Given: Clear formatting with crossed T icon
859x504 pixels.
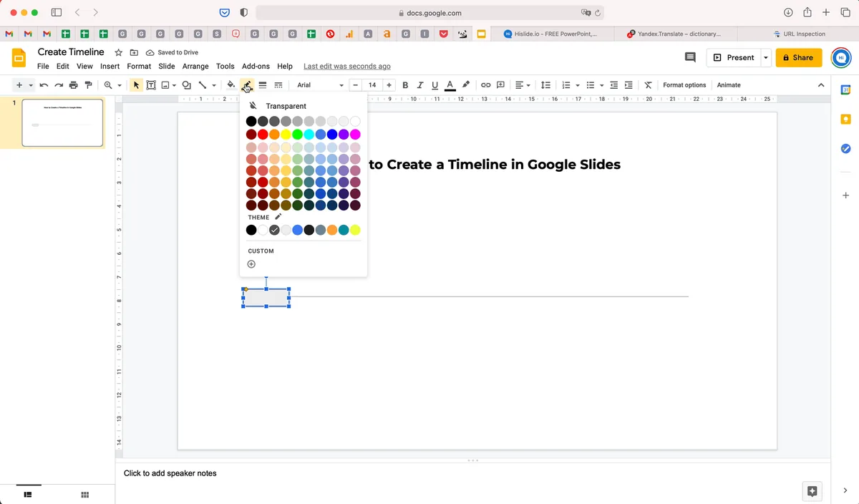Looking at the screenshot, I should (648, 85).
